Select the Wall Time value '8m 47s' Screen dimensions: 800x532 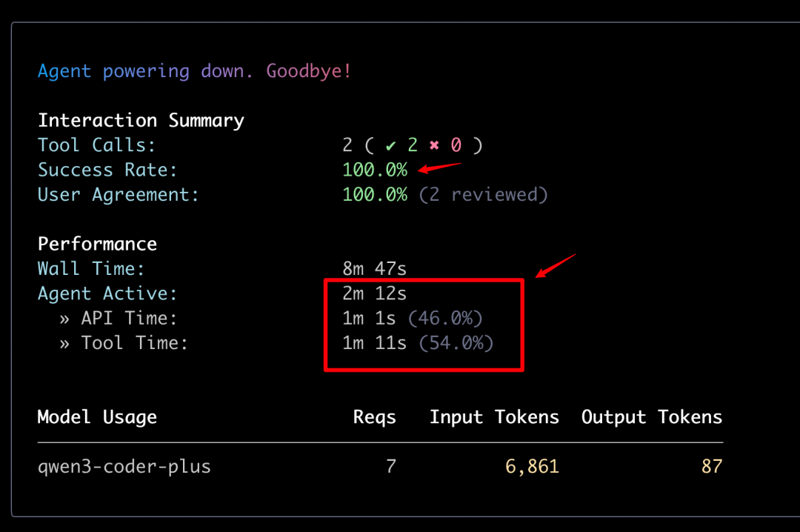(x=375, y=268)
